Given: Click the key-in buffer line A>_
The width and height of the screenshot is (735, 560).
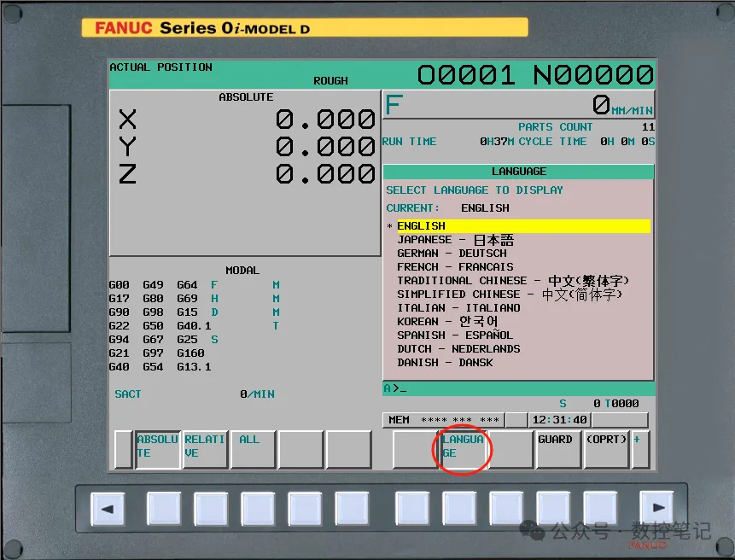Looking at the screenshot, I should [518, 388].
